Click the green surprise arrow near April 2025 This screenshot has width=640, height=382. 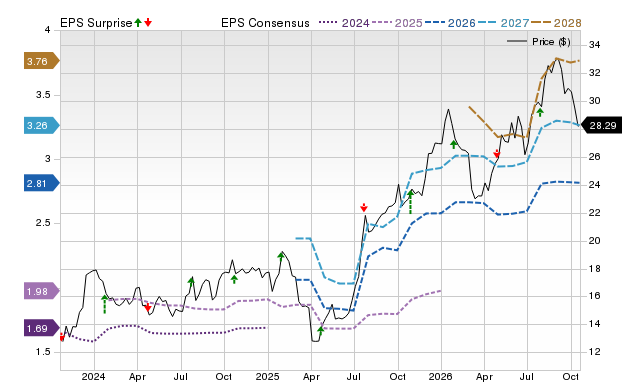click(320, 331)
